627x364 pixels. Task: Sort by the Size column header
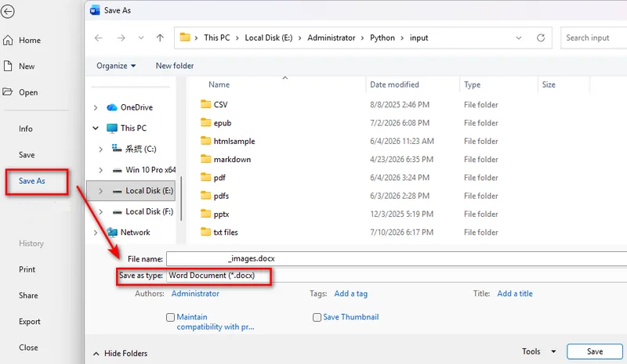549,85
